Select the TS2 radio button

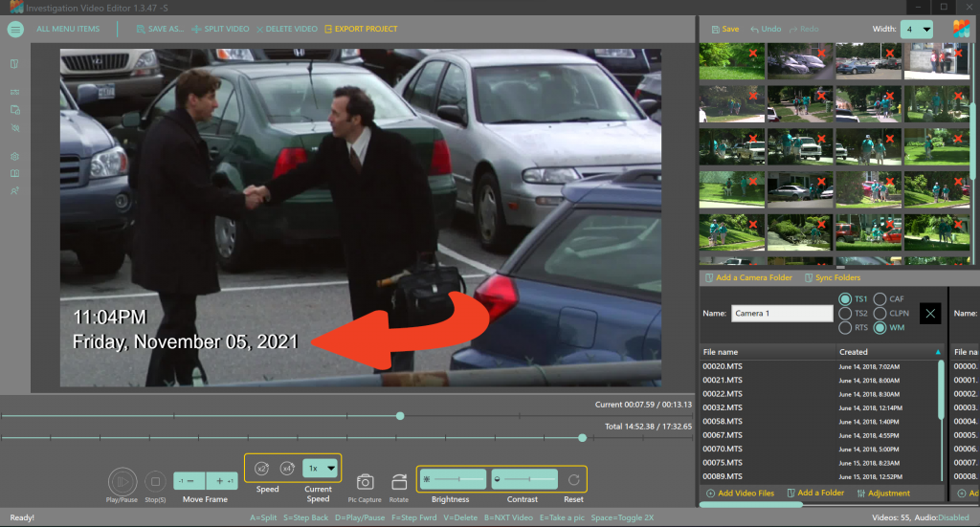845,313
